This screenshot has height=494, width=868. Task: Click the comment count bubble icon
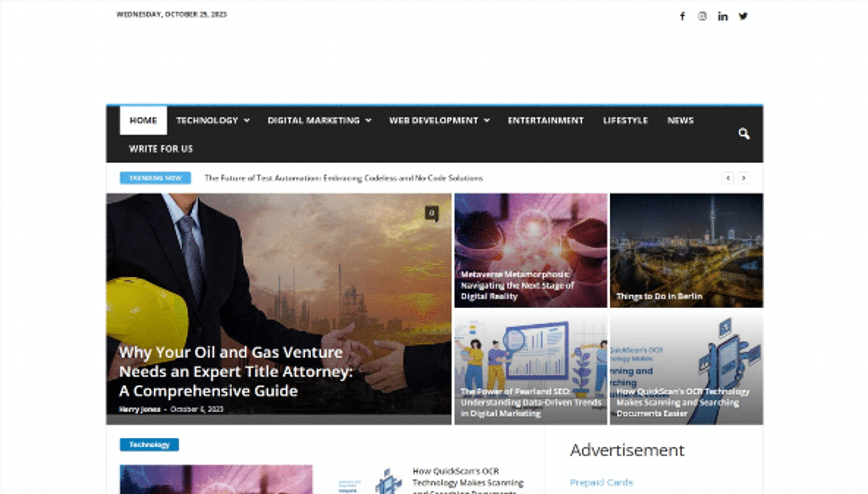(432, 213)
